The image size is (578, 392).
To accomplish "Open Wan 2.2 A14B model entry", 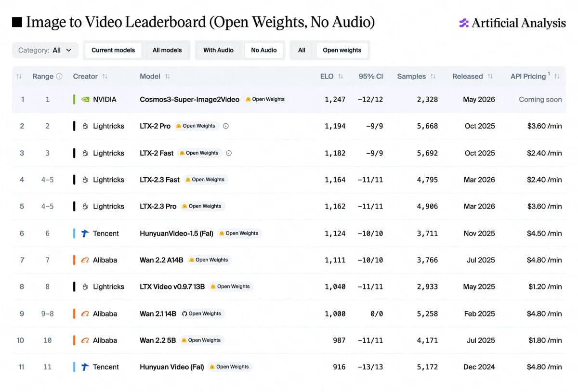I will (x=161, y=260).
